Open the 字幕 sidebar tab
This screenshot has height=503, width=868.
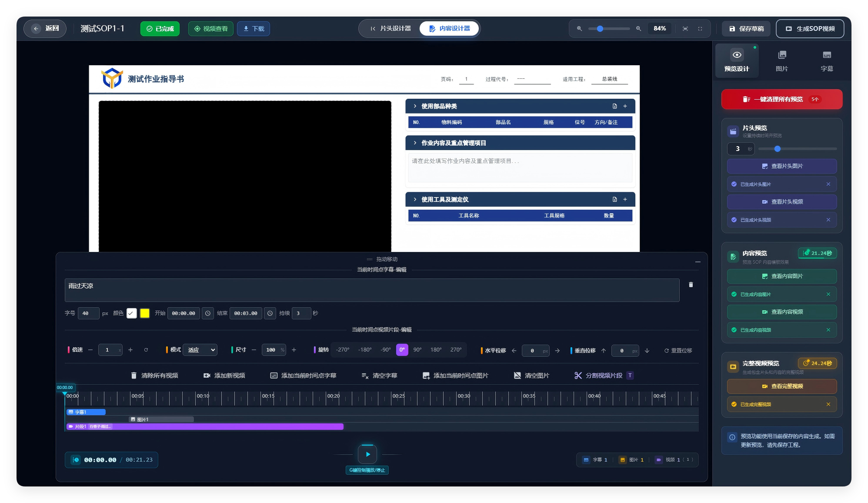(827, 60)
